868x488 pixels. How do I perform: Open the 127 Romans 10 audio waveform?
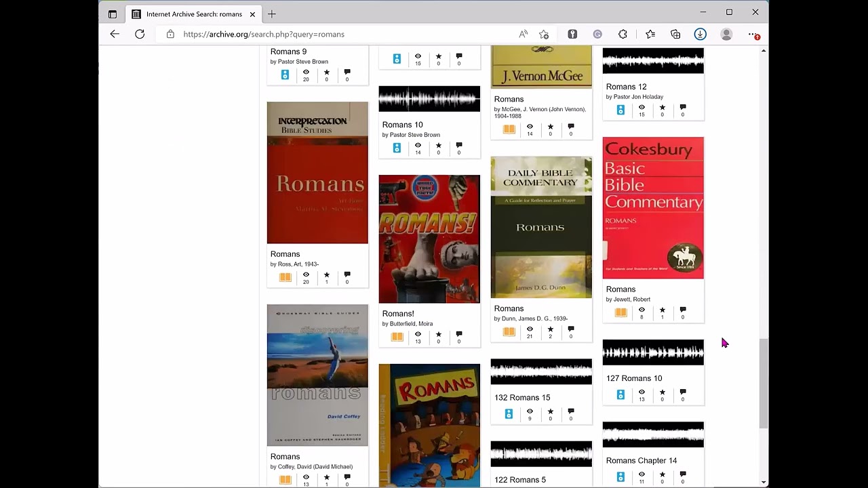point(653,352)
